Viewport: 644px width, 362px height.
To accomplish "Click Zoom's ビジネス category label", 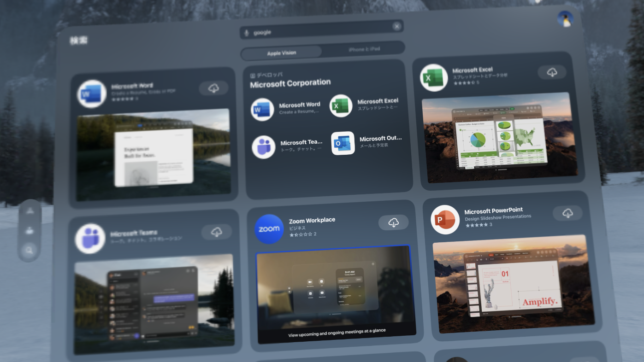I will (297, 228).
